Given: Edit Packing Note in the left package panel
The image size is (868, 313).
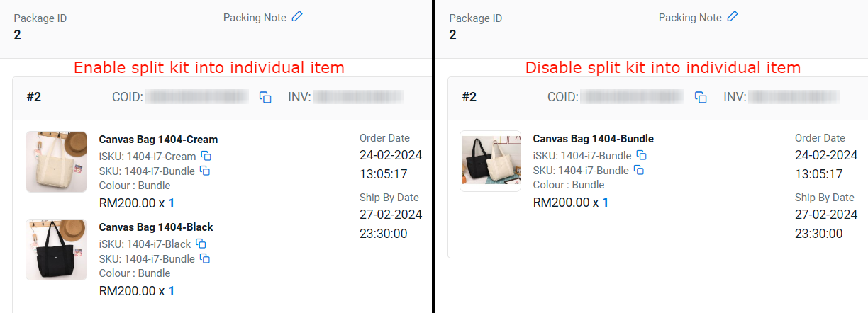Looking at the screenshot, I should 297,16.
